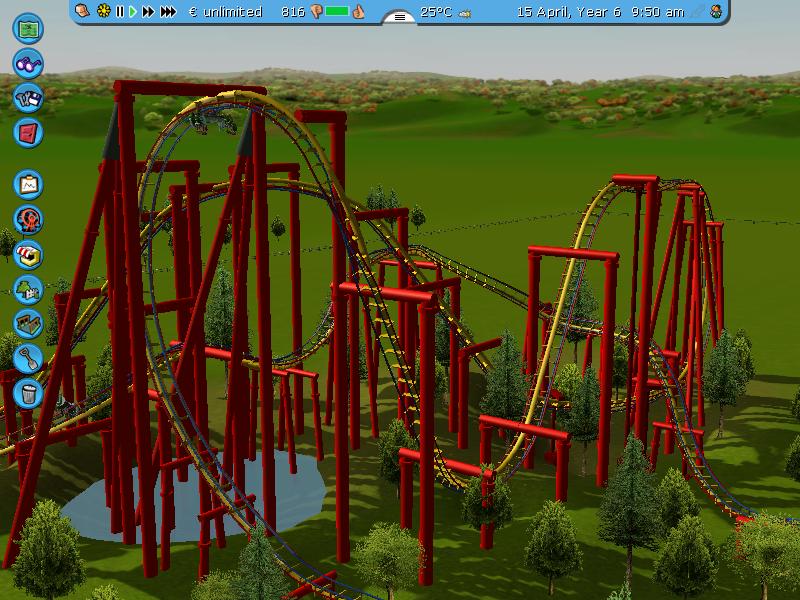Set game to double fast-forward speed
The height and width of the screenshot is (600, 800).
[148, 11]
